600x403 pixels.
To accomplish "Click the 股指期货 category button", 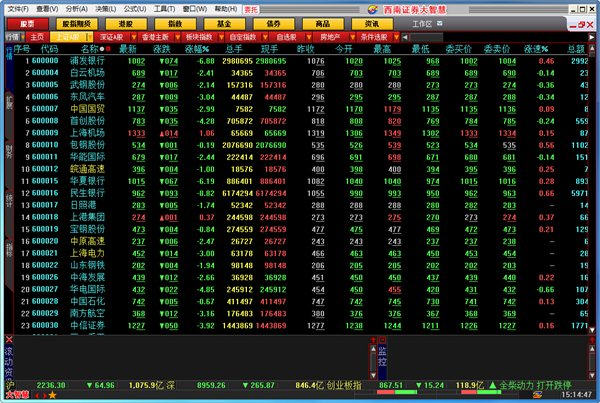I will [77, 24].
